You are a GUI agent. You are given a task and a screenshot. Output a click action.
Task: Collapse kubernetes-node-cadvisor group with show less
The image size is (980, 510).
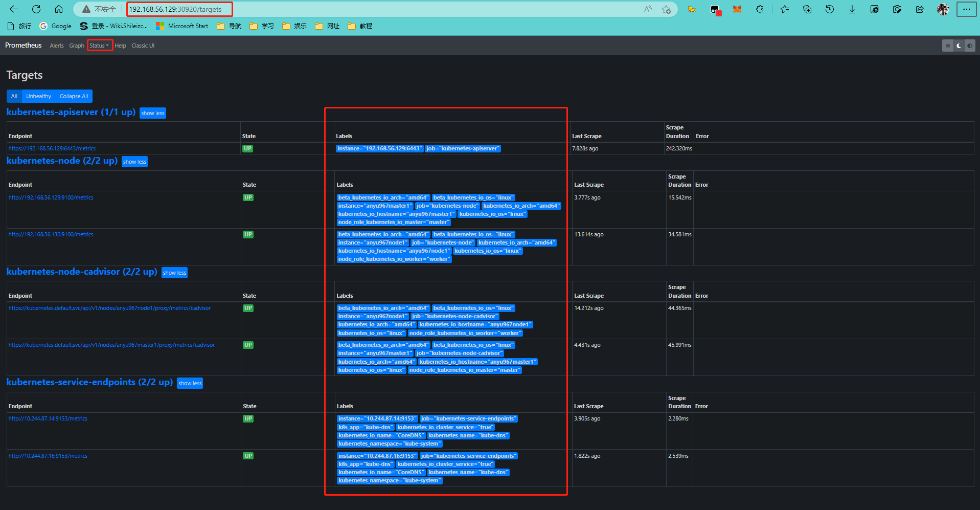coord(174,273)
